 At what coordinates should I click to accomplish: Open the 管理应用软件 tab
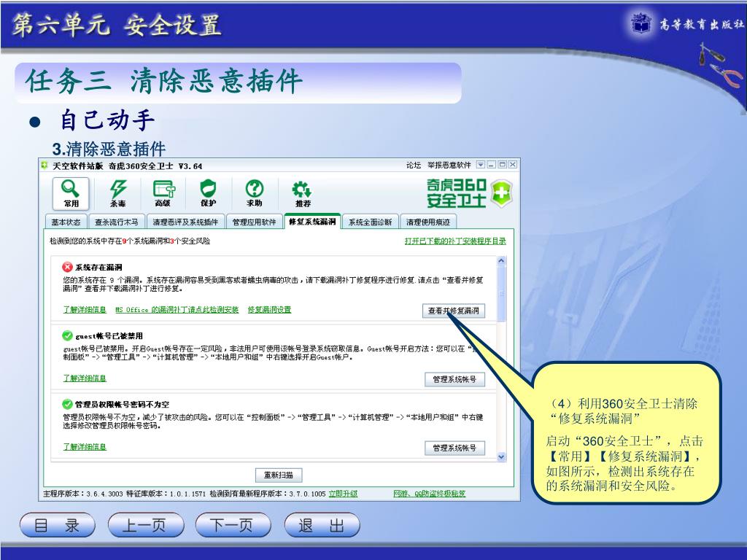[255, 222]
